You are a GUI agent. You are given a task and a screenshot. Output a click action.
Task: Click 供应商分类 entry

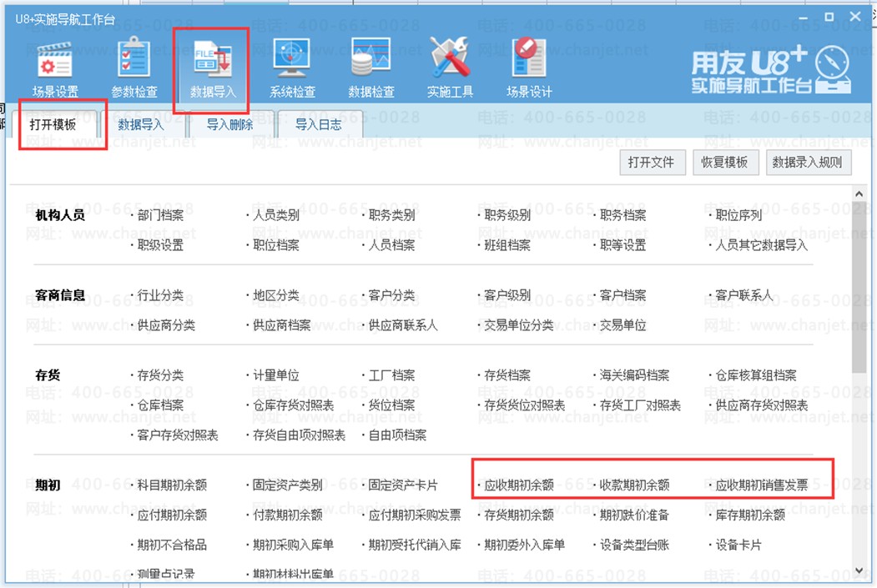(166, 325)
